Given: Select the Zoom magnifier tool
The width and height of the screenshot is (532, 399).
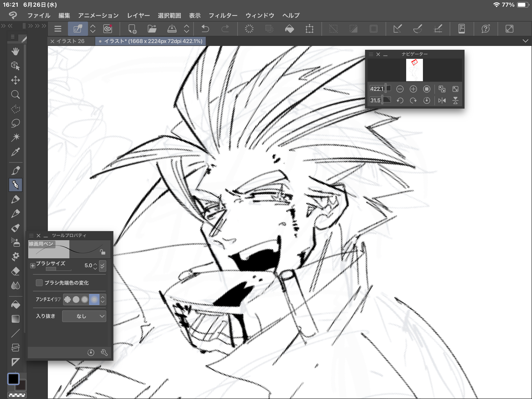Looking at the screenshot, I should 15,94.
